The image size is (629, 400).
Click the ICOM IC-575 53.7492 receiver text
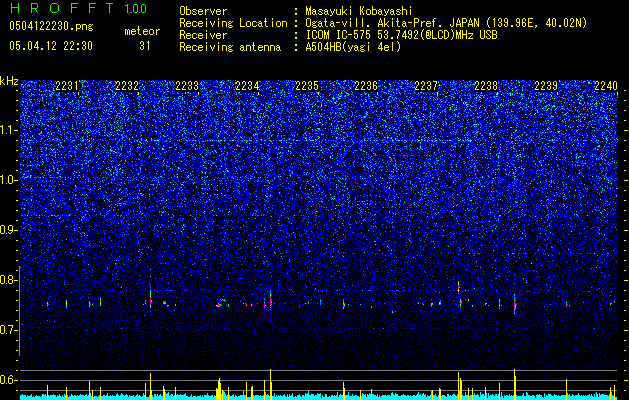coord(401,35)
